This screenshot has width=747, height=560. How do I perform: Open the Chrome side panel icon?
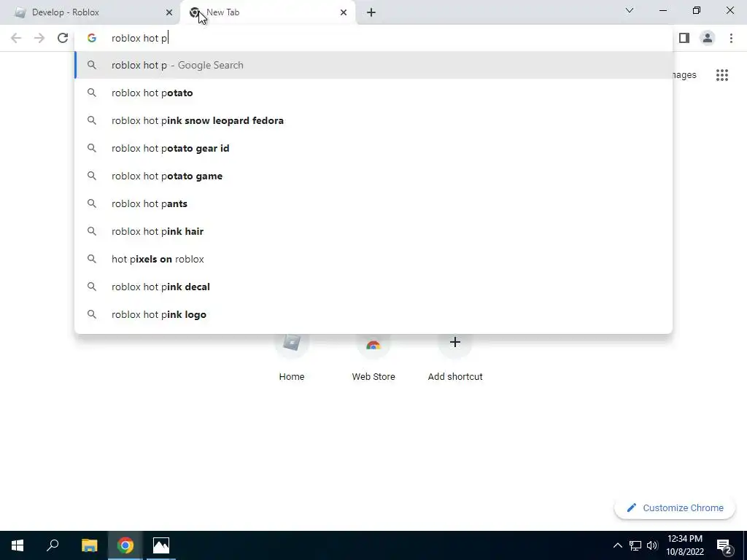click(x=684, y=38)
